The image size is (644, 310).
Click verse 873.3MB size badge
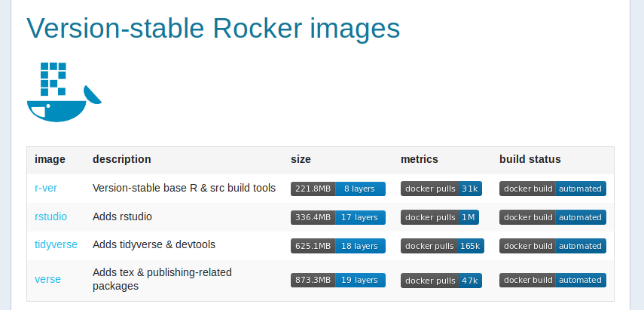337,280
